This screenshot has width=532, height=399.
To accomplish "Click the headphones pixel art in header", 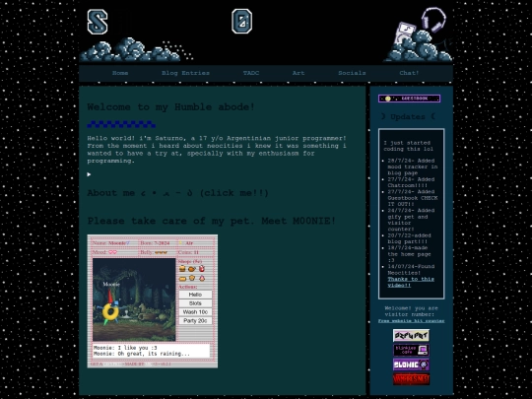I will 433,20.
